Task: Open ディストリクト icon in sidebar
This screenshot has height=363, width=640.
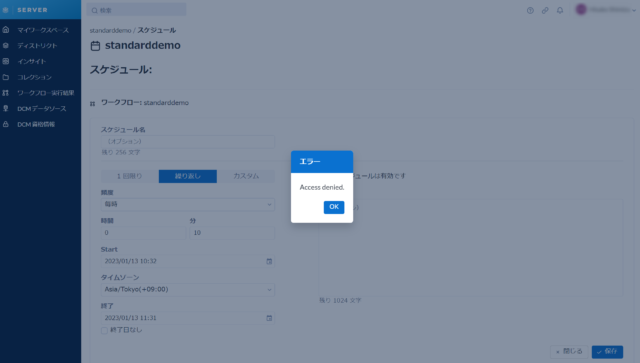Action: pyautogui.click(x=6, y=45)
